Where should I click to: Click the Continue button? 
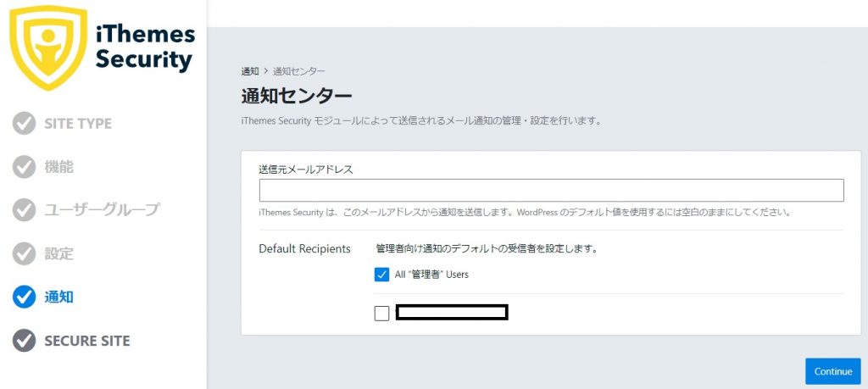(x=833, y=371)
